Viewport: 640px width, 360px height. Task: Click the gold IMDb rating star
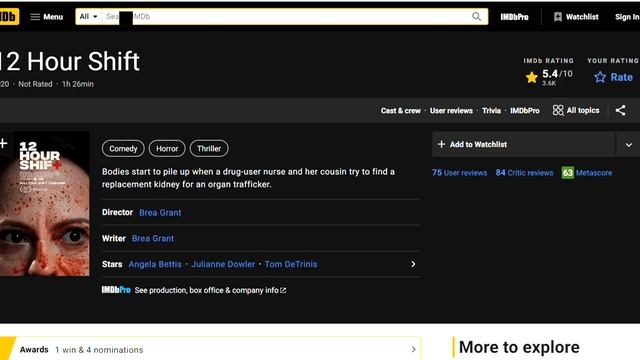coord(531,77)
